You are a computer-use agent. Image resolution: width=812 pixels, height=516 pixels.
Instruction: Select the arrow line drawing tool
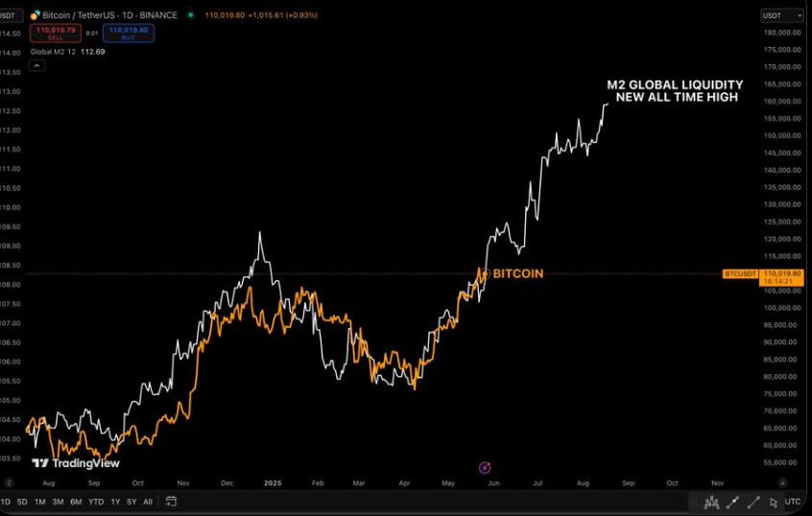[732, 502]
